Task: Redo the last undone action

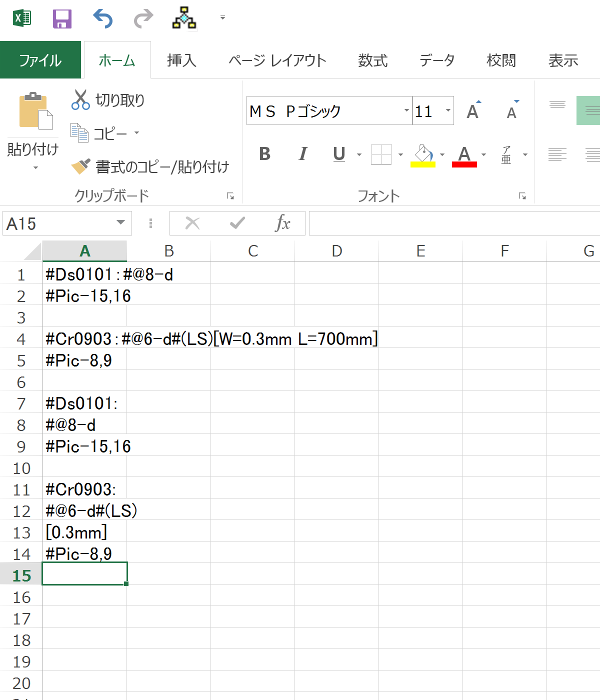Action: pyautogui.click(x=143, y=19)
